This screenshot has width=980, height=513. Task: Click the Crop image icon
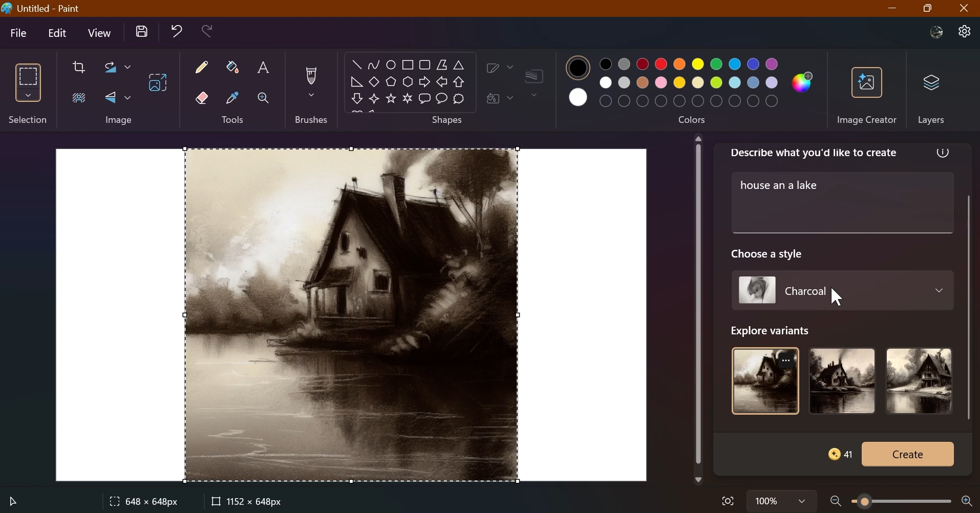coord(79,68)
